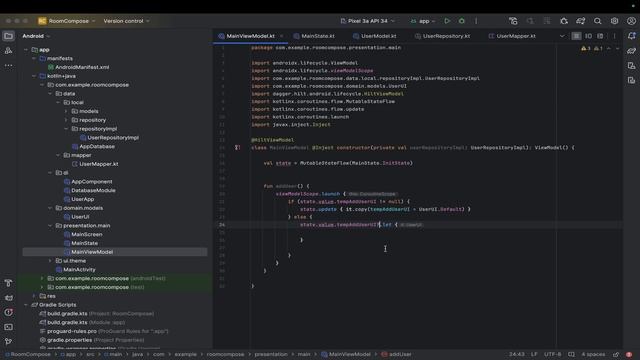The image size is (640, 360).
Task: Open the Gradle tool window icon
Action: (x=631, y=51)
